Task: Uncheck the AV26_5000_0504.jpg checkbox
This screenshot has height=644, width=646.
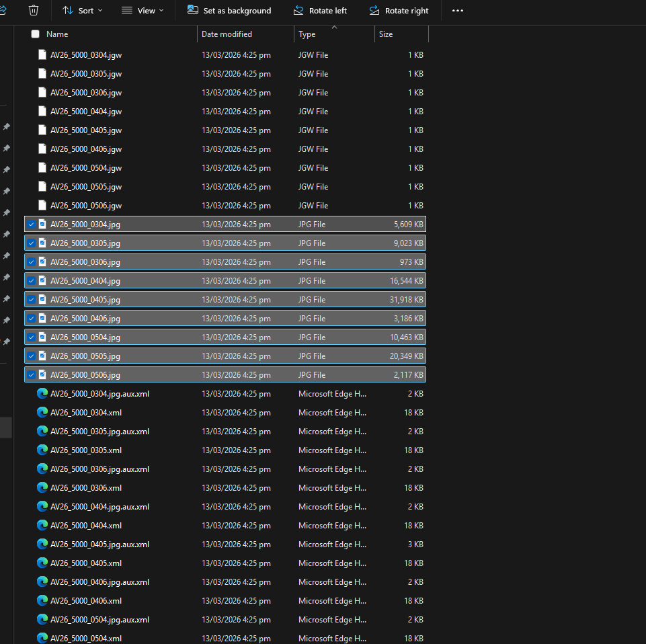Action: [x=32, y=337]
